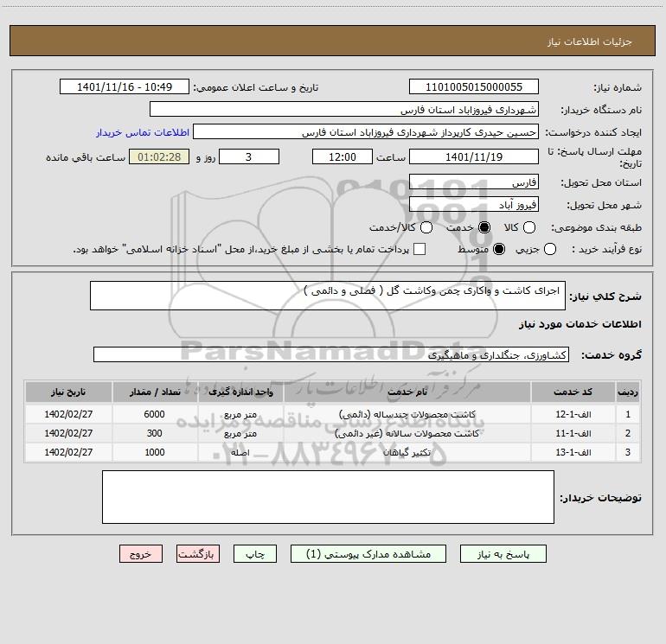Click the ردیف column header
This screenshot has height=644, width=666.
627,392
